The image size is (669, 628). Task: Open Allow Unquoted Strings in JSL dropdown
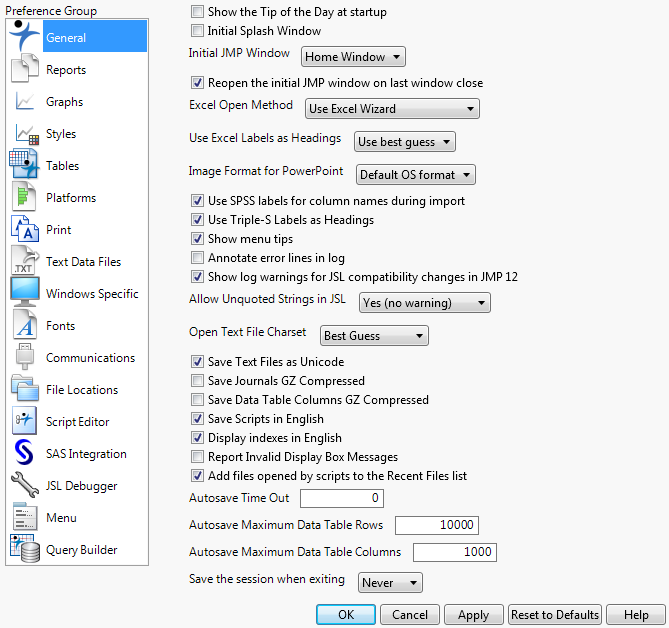point(425,303)
